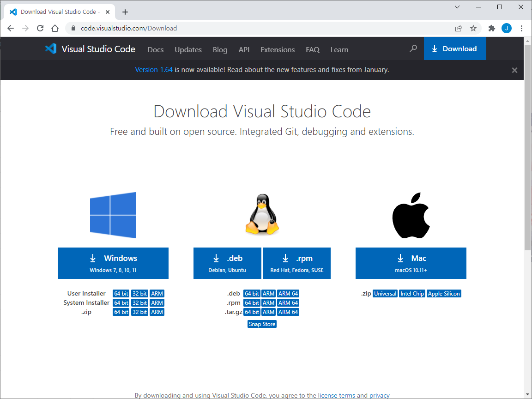Dismiss the Version 1.64 announcement banner
Viewport: 532px width, 399px height.
(x=515, y=70)
